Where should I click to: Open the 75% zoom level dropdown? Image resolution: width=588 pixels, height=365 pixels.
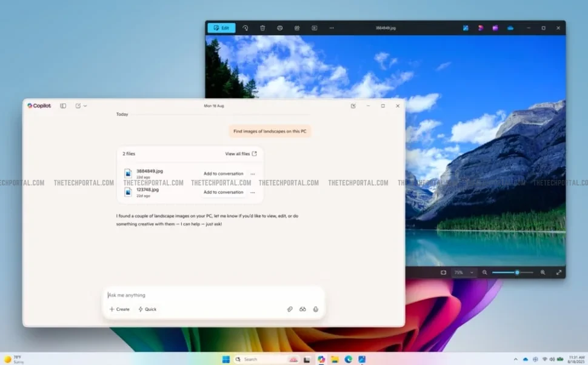click(x=464, y=272)
